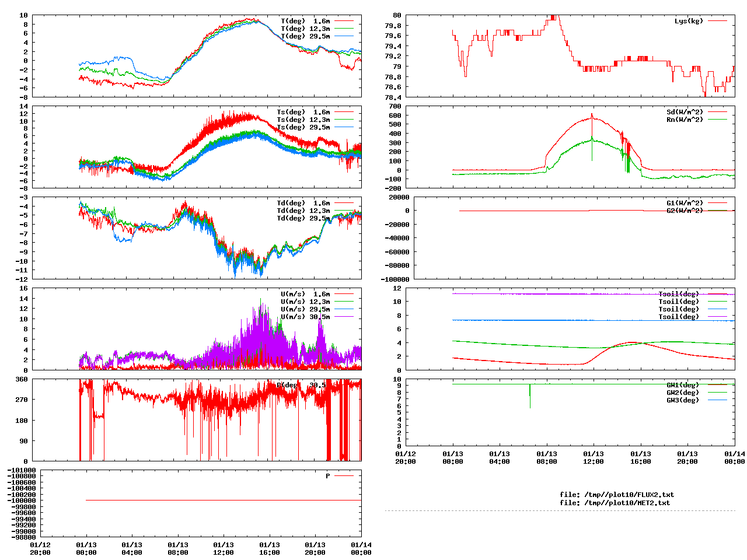Click '01/13 04:00' under the pressure plot
The image size is (747, 560).
132,548
